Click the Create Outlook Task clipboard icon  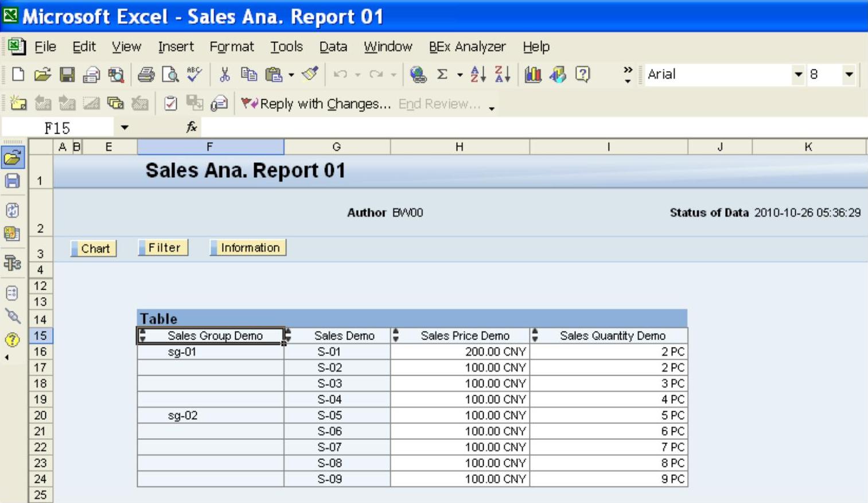170,103
